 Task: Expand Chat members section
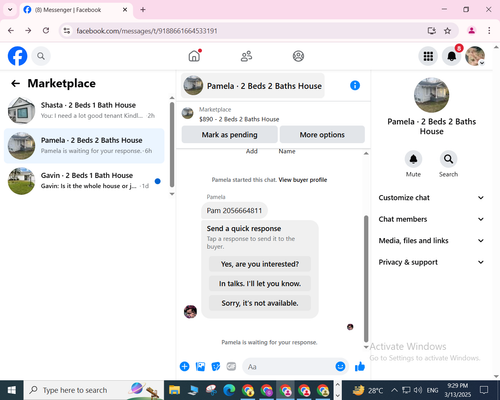431,219
